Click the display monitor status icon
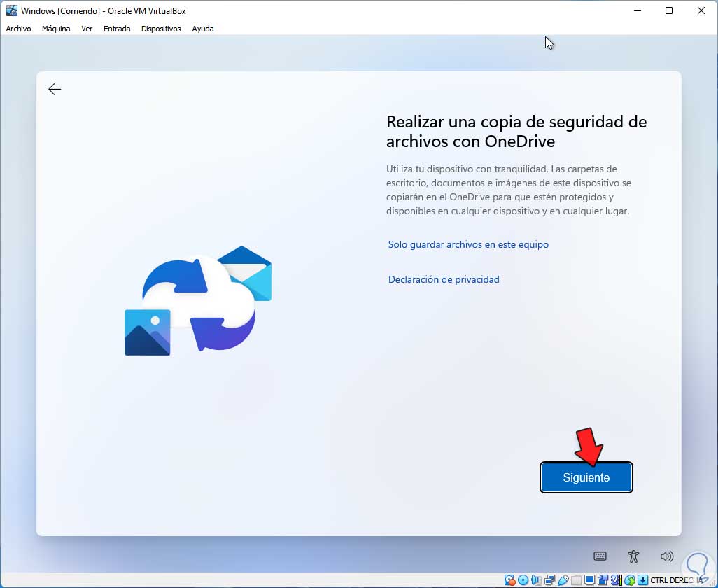The width and height of the screenshot is (718, 588). (590, 580)
